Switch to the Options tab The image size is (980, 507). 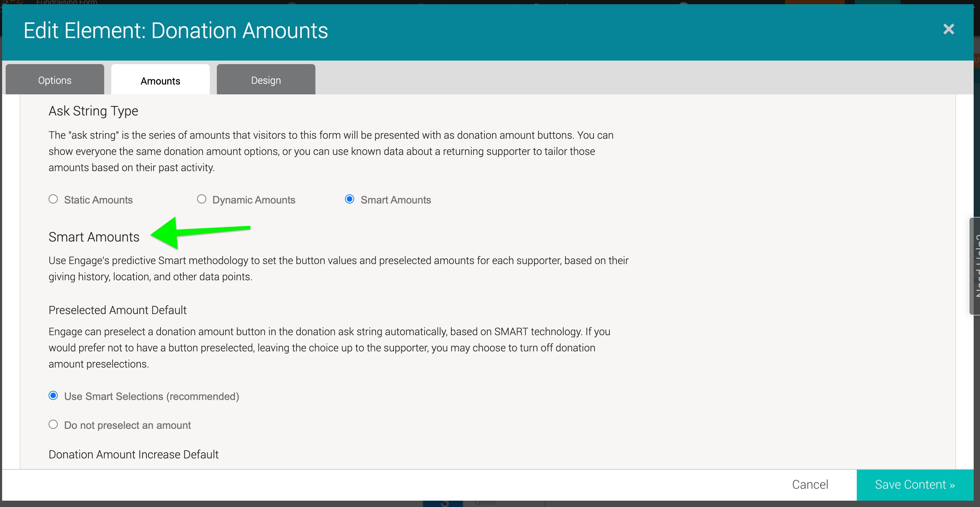pos(55,80)
